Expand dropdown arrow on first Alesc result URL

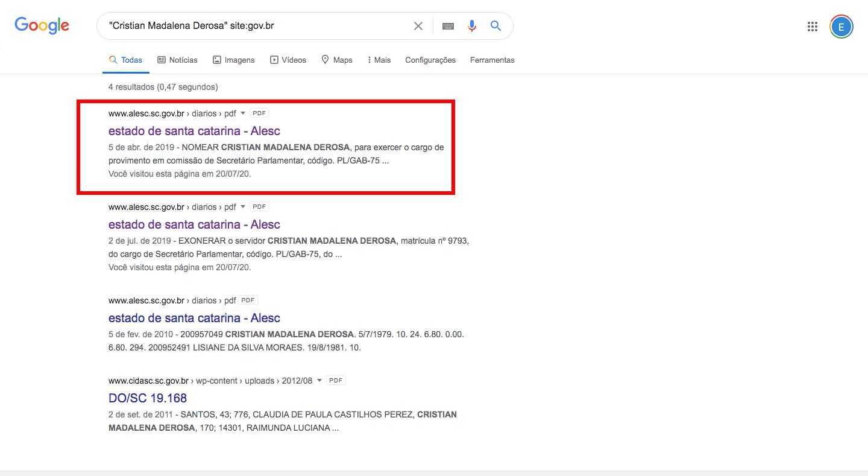(x=243, y=113)
